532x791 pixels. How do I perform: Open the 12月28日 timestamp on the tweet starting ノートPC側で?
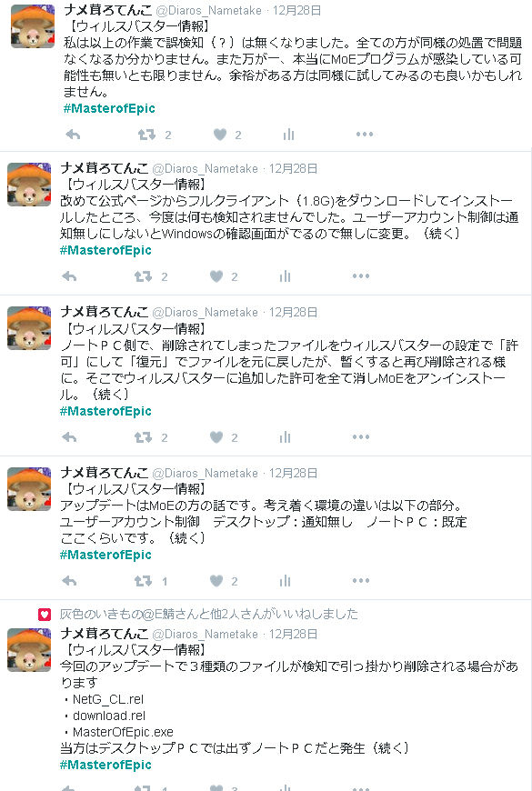[293, 312]
